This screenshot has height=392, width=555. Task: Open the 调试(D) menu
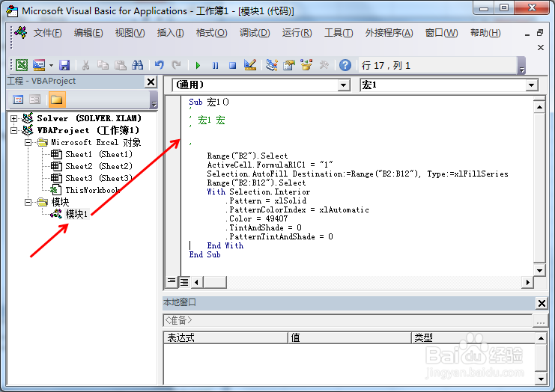pos(255,33)
